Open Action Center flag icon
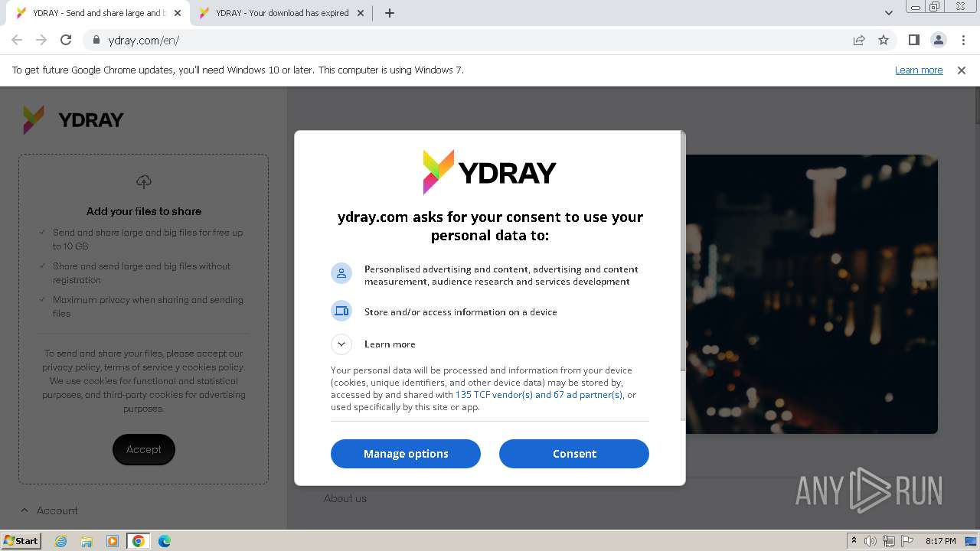 907,541
